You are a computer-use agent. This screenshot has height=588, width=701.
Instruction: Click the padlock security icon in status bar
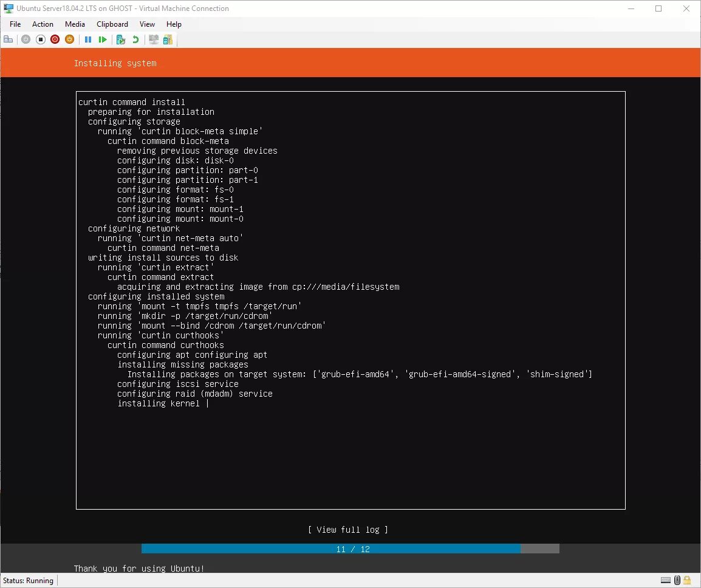click(687, 580)
